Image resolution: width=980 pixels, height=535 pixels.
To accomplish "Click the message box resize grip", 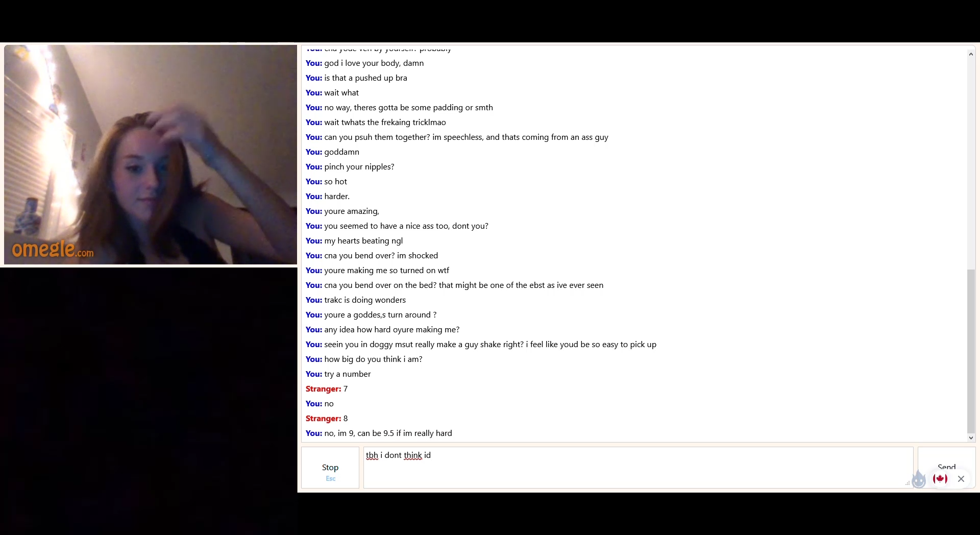I will (908, 483).
